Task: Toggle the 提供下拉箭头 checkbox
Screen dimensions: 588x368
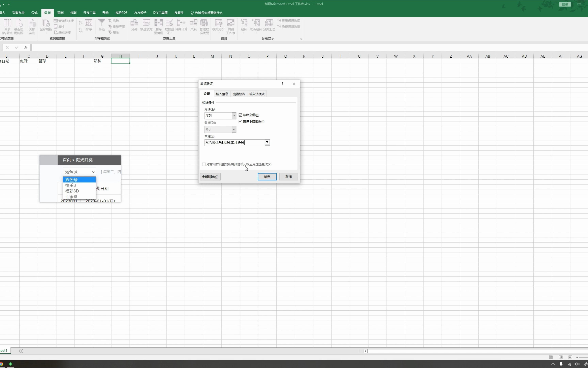Action: click(240, 121)
